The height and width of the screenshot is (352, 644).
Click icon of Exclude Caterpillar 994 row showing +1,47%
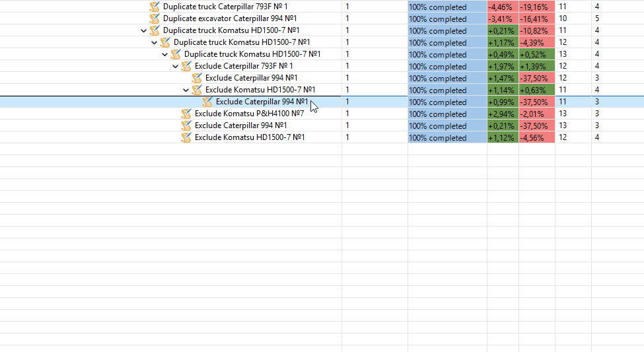pyautogui.click(x=197, y=78)
